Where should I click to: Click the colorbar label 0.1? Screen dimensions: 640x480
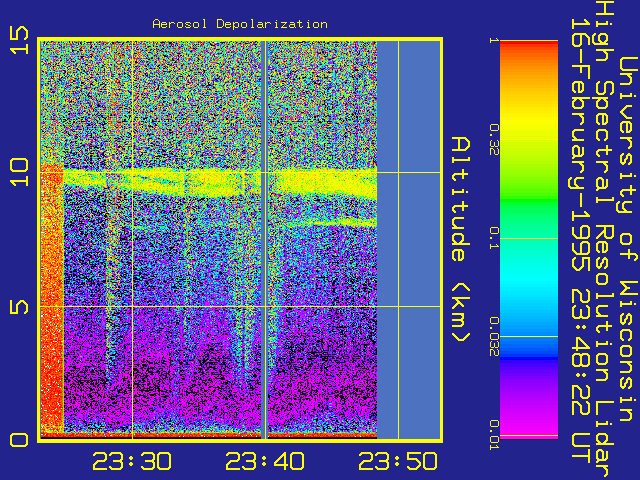point(494,239)
